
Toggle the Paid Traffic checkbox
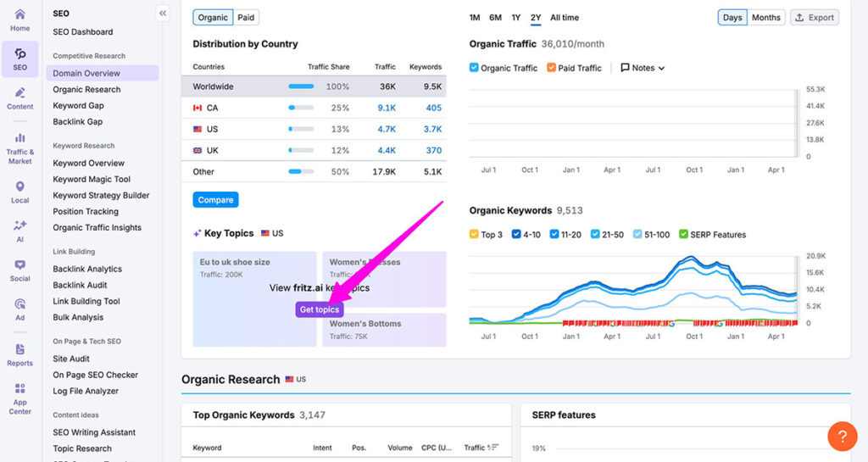point(552,68)
